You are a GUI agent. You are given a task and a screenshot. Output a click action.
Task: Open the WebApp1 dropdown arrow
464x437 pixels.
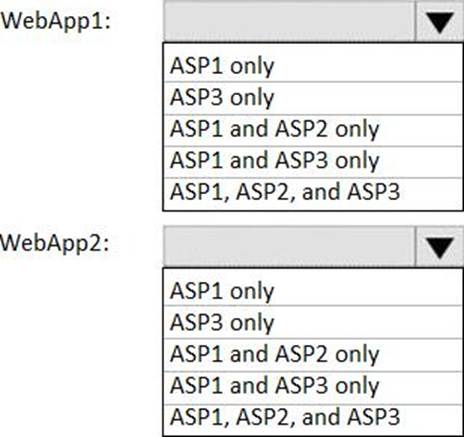pos(440,22)
